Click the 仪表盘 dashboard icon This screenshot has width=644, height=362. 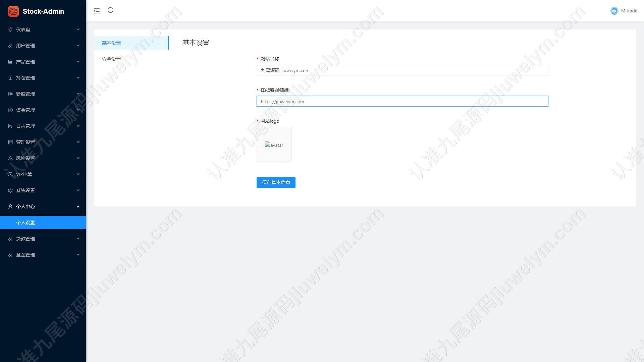click(10, 29)
